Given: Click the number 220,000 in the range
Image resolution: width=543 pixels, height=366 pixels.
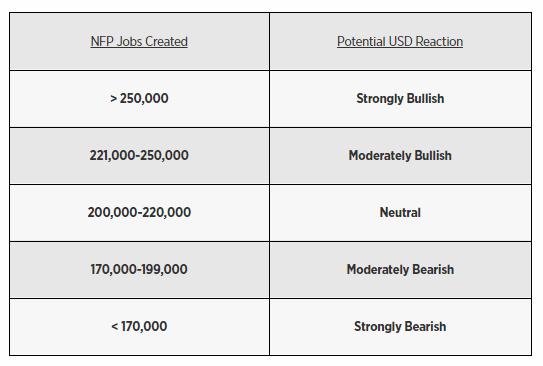Looking at the screenshot, I should pyautogui.click(x=166, y=213).
